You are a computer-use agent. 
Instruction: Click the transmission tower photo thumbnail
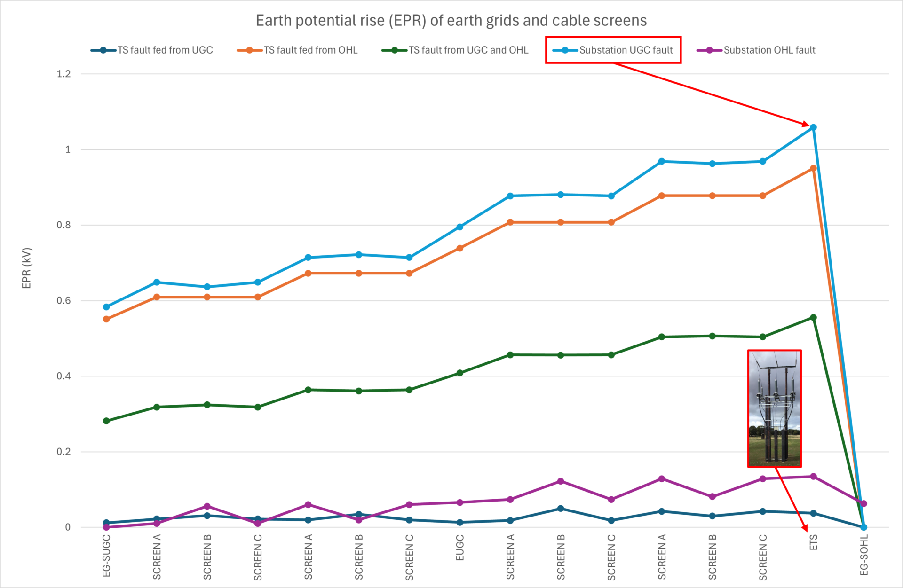[x=774, y=408]
